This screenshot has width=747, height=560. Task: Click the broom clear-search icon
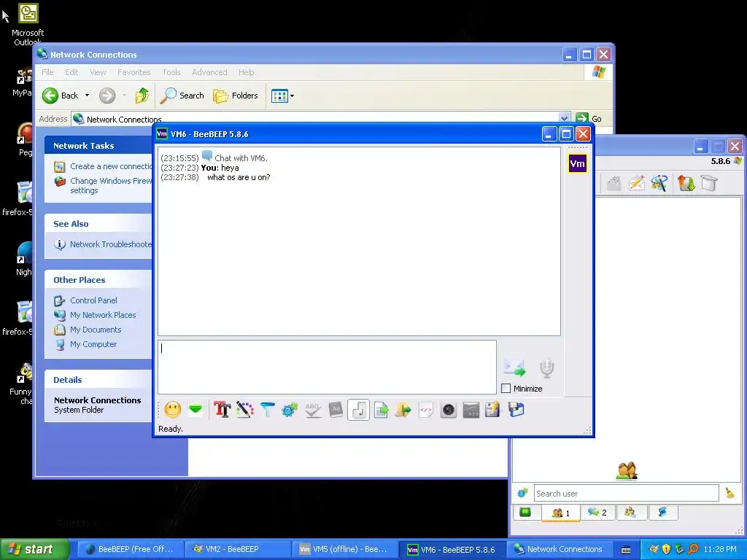729,494
